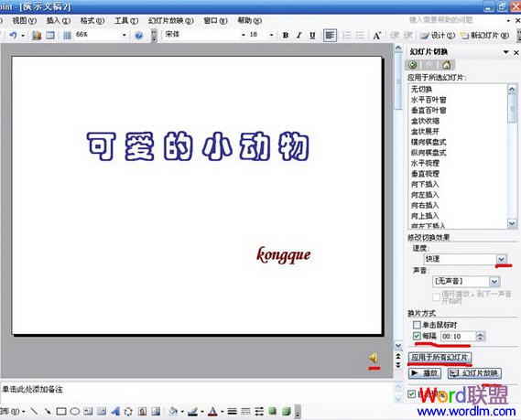This screenshot has width=521, height=420.
Task: Click the Undo arrow icon
Action: coord(13,35)
